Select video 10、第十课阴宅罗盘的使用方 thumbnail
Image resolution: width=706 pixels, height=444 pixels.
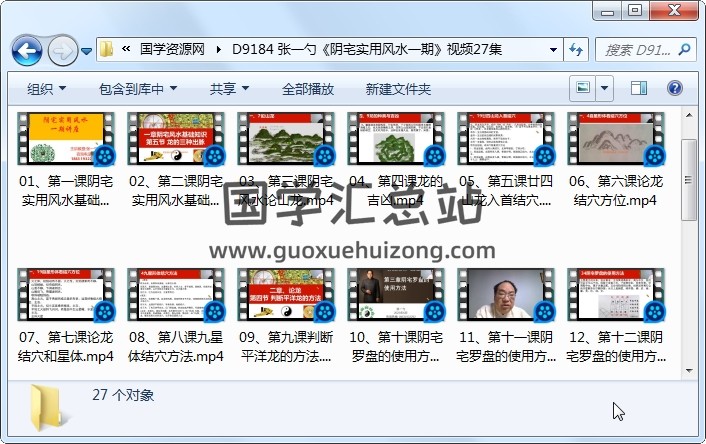tap(395, 294)
